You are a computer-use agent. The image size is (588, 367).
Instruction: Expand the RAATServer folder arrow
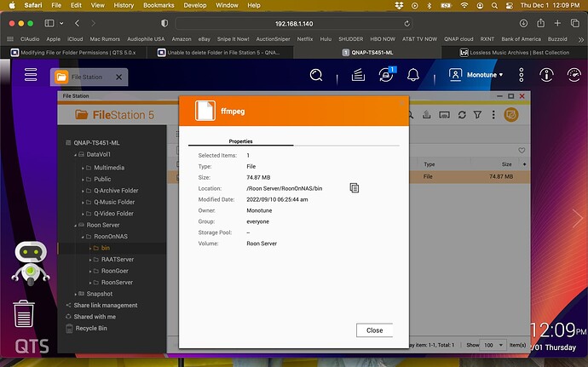(90, 260)
